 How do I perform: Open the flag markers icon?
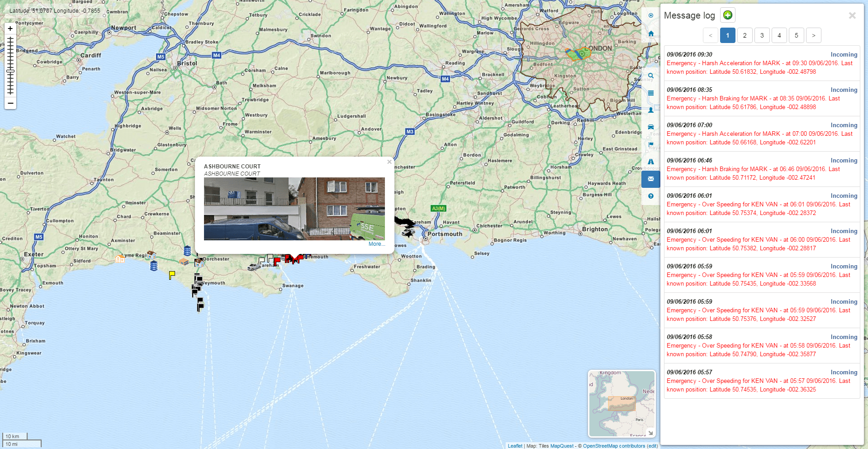650,144
